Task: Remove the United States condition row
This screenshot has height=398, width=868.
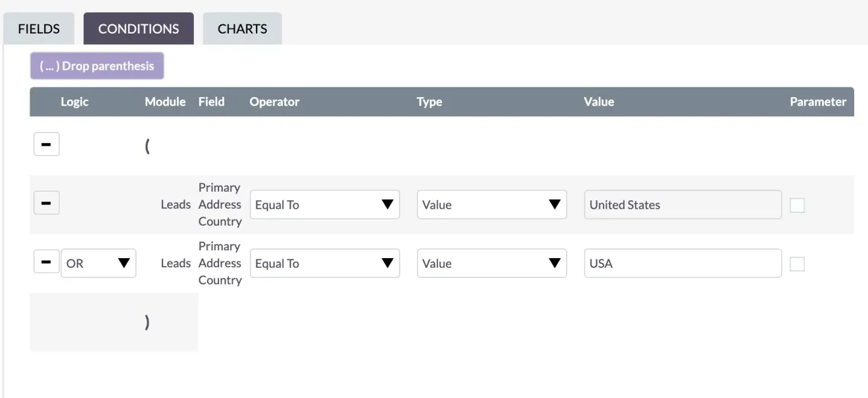Action: 46,202
